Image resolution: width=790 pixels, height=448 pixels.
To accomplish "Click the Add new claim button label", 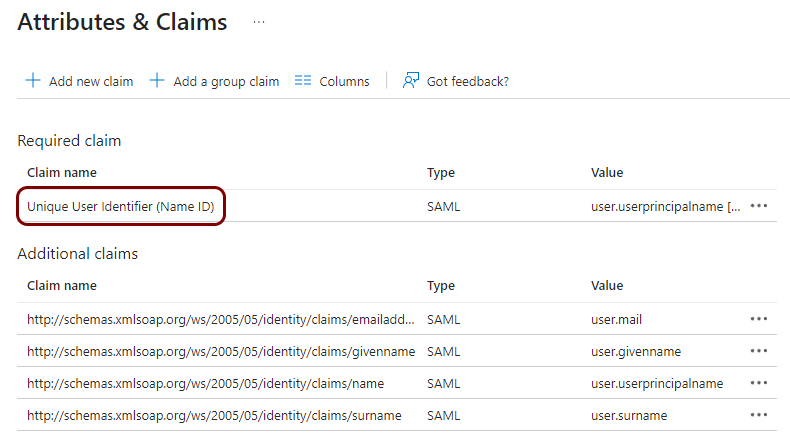I will (91, 82).
